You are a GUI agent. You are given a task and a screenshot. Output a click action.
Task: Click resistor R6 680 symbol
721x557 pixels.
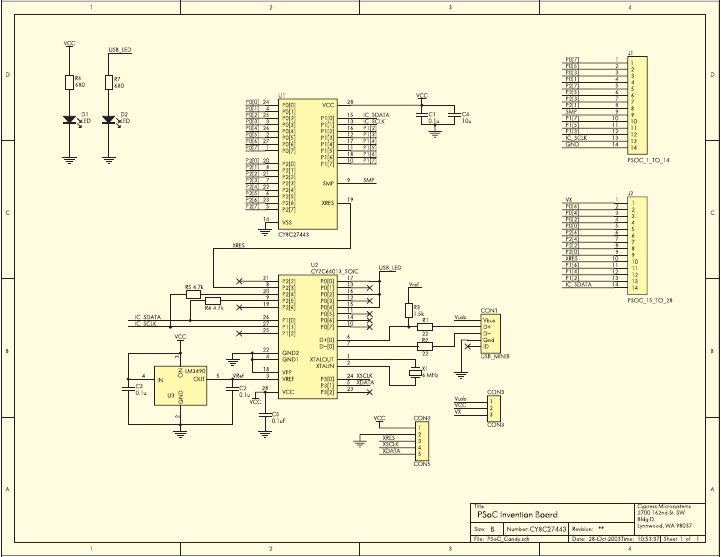pyautogui.click(x=69, y=83)
